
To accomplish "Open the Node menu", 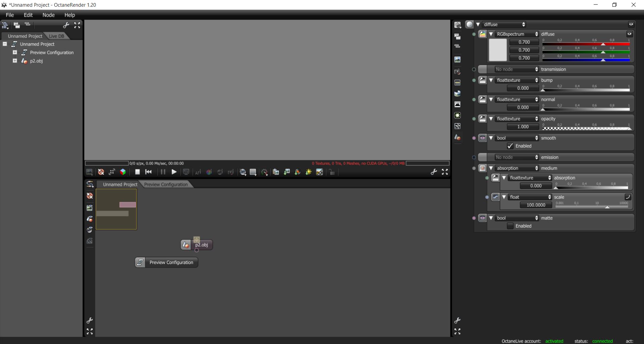I will pyautogui.click(x=48, y=15).
